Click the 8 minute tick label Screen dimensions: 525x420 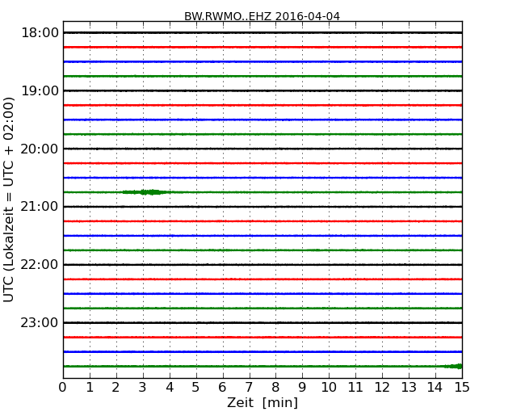click(275, 388)
